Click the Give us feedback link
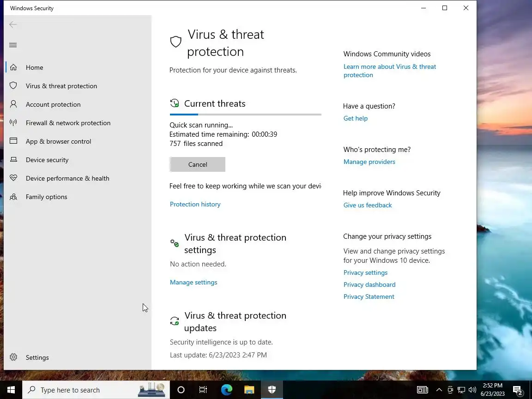Image resolution: width=532 pixels, height=399 pixels. (x=368, y=205)
